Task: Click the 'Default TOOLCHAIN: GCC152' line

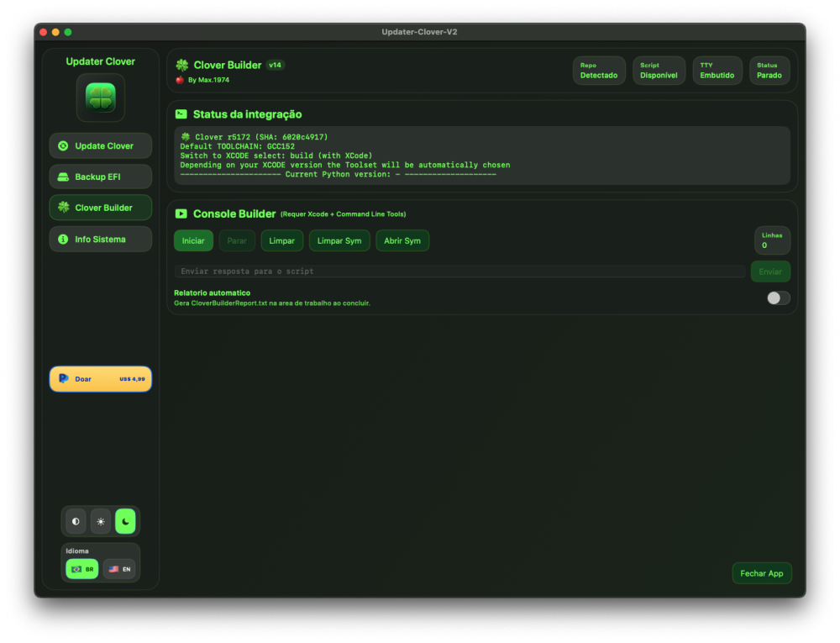Action: (x=238, y=146)
